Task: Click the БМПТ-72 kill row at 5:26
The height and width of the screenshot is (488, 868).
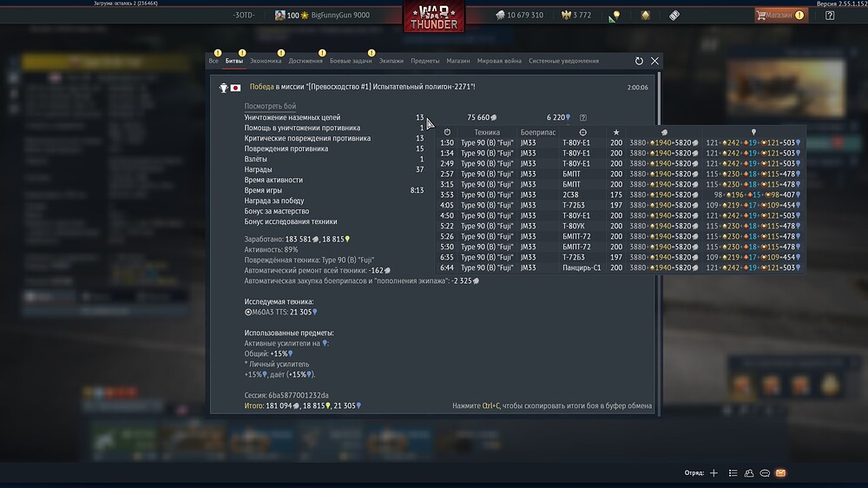Action: [x=620, y=236]
